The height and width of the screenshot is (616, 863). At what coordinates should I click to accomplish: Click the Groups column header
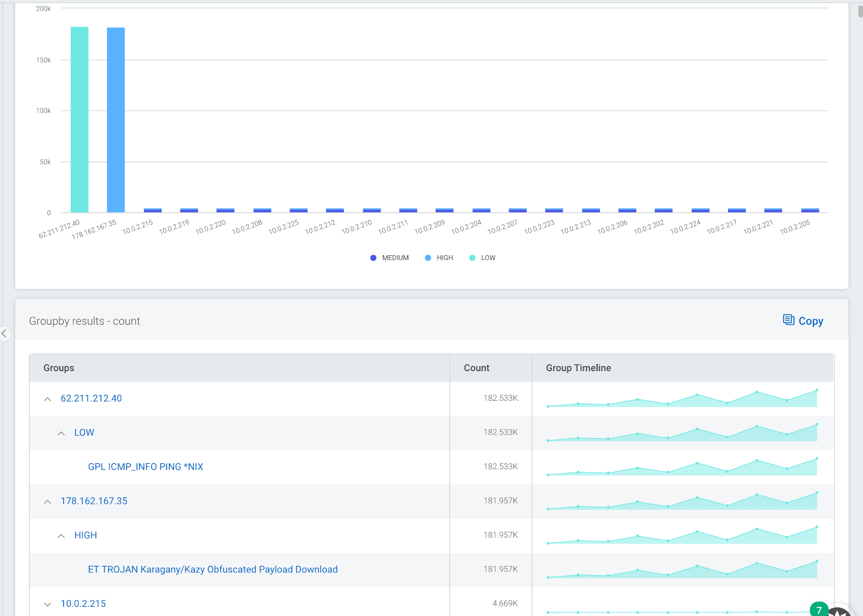[x=59, y=368]
